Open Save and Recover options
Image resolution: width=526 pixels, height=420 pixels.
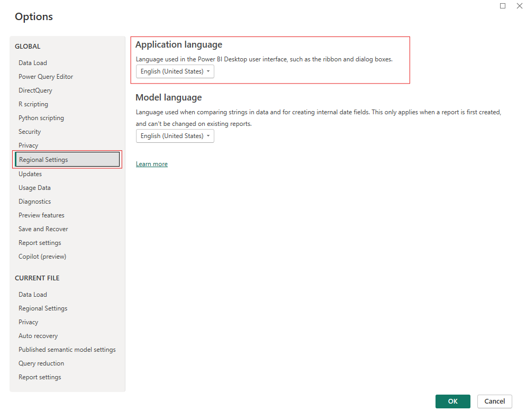point(43,229)
